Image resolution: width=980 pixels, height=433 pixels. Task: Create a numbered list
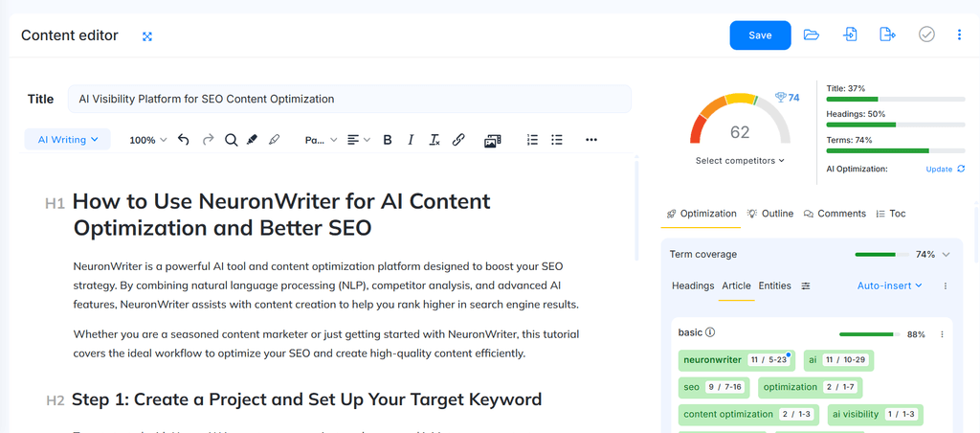click(x=532, y=140)
